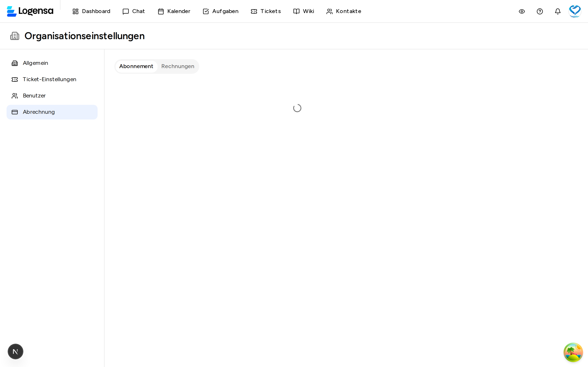Open the help icon with the question mark
Viewport: 588px width, 367px height.
(x=540, y=11)
